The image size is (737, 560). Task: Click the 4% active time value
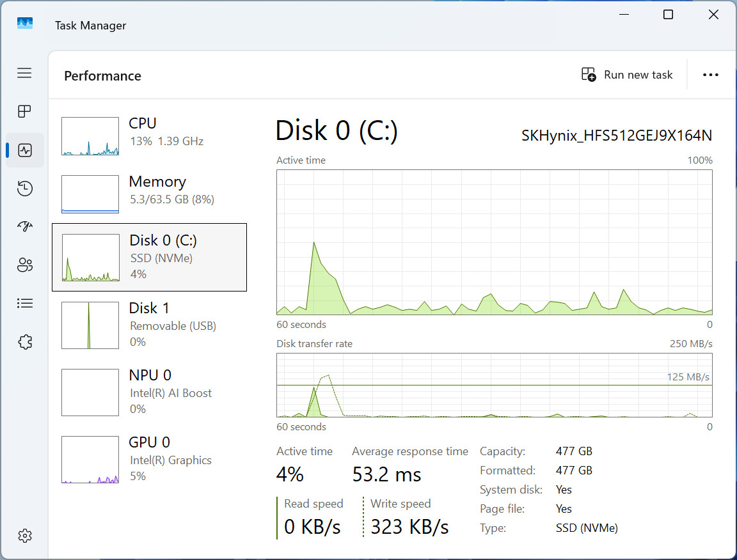click(290, 474)
